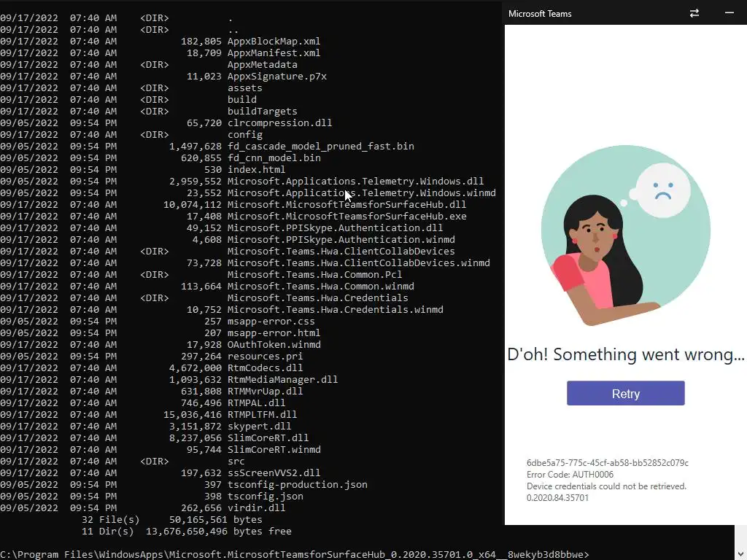
Task: Click the assets directory entry
Action: [245, 88]
